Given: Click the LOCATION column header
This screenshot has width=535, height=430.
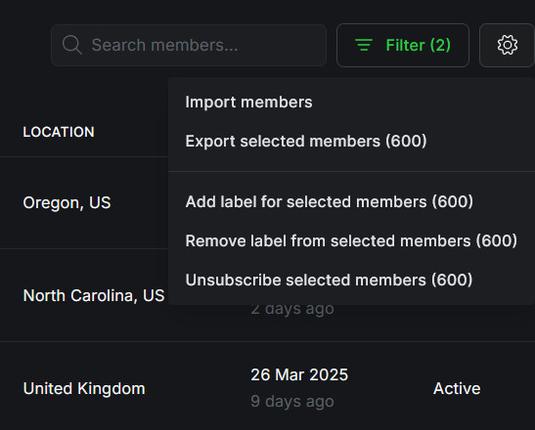Looking at the screenshot, I should click(x=59, y=132).
